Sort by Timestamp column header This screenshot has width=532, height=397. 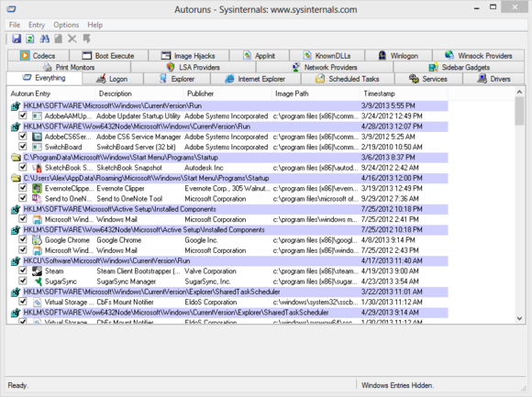pyautogui.click(x=404, y=94)
